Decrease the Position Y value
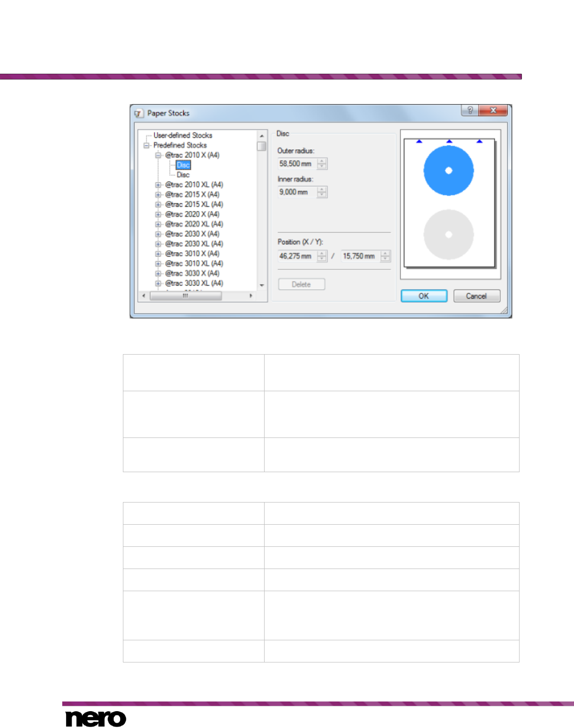Screen dimensions: 574x728 click(x=385, y=259)
